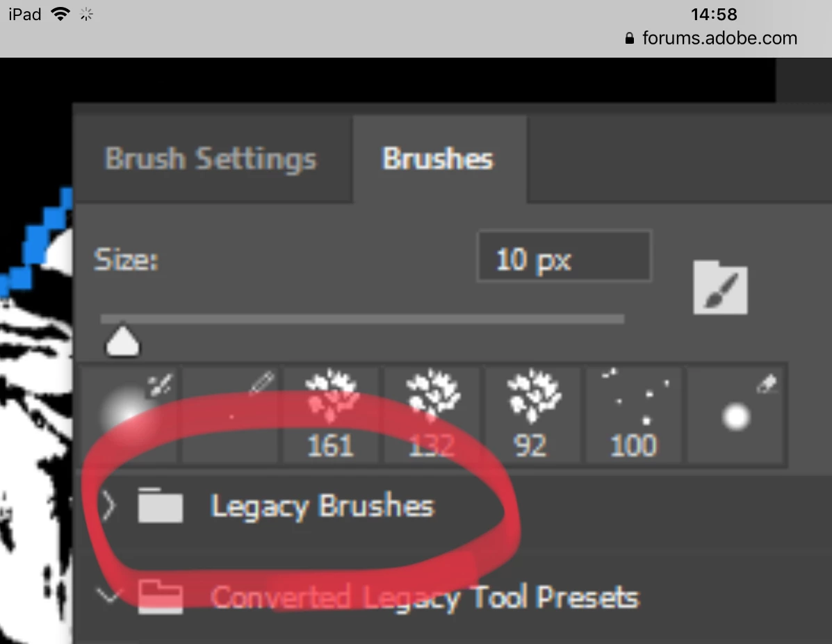Choose the 132 leaf brush preset
832x644 pixels.
[432, 414]
